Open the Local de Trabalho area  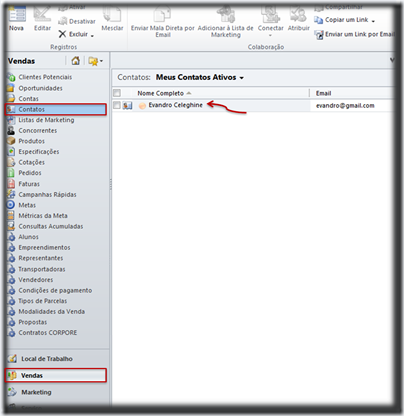pyautogui.click(x=47, y=359)
